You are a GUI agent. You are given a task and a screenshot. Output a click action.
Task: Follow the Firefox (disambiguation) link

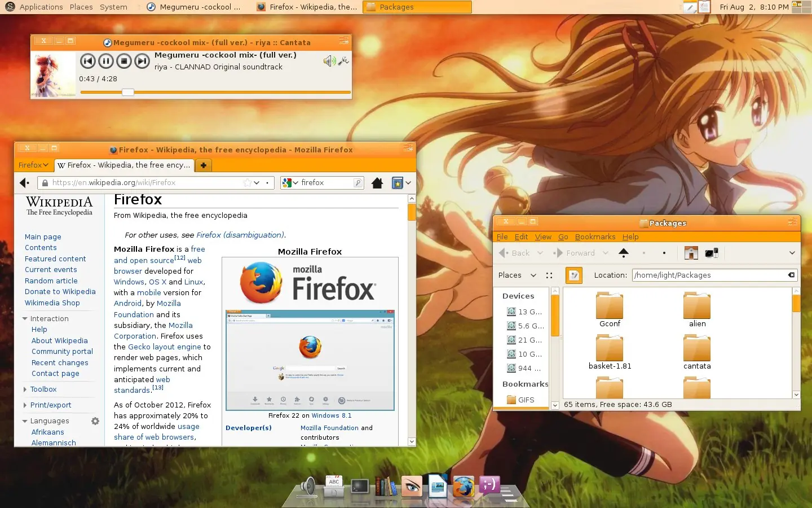(241, 235)
